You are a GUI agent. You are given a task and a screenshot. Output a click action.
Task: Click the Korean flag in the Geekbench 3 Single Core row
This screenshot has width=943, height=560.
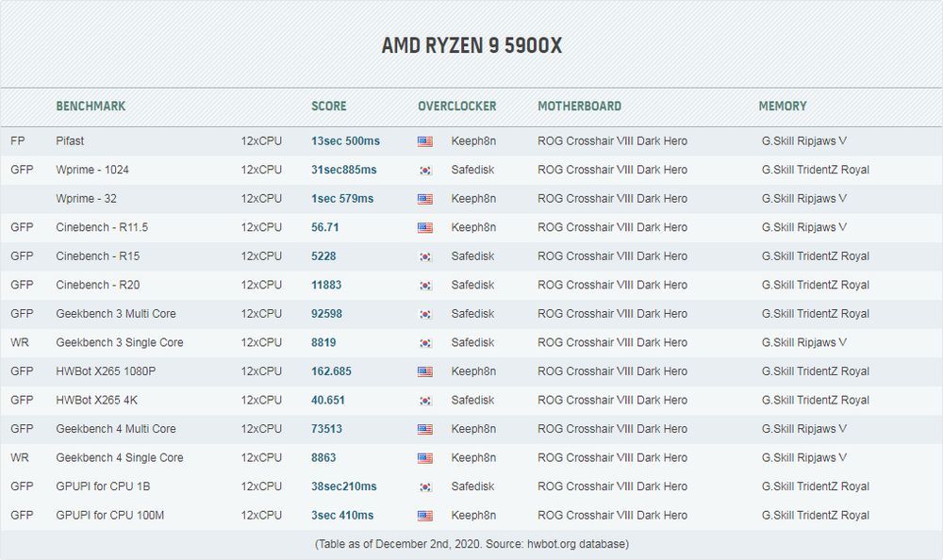424,343
